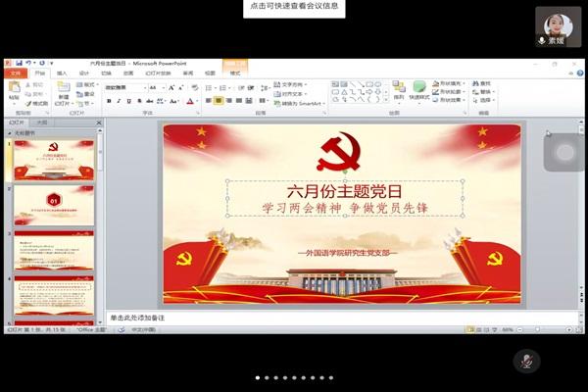Toggle Align Text Right
This screenshot has width=588, height=392.
(228, 101)
